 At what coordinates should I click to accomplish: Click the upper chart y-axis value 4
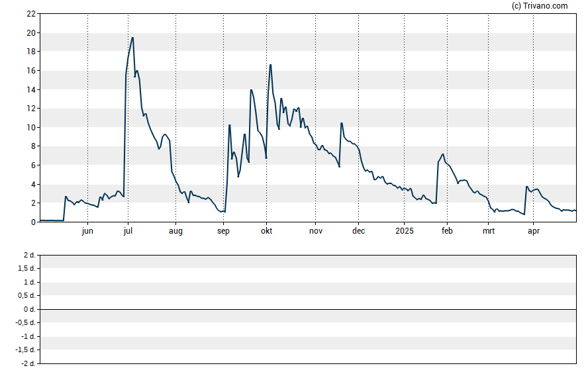(x=33, y=185)
